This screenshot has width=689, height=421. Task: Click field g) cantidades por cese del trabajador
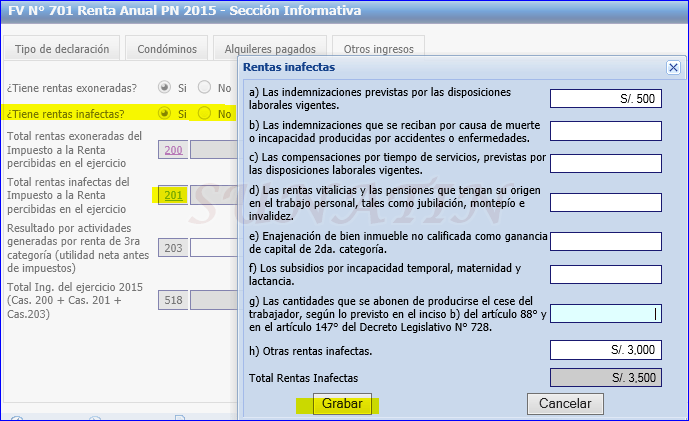[x=606, y=314]
